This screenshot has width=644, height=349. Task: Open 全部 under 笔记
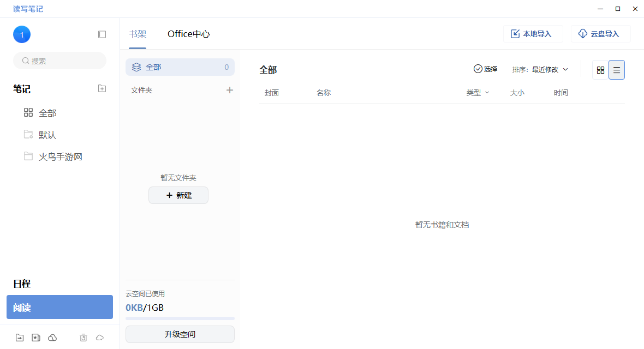[40, 113]
